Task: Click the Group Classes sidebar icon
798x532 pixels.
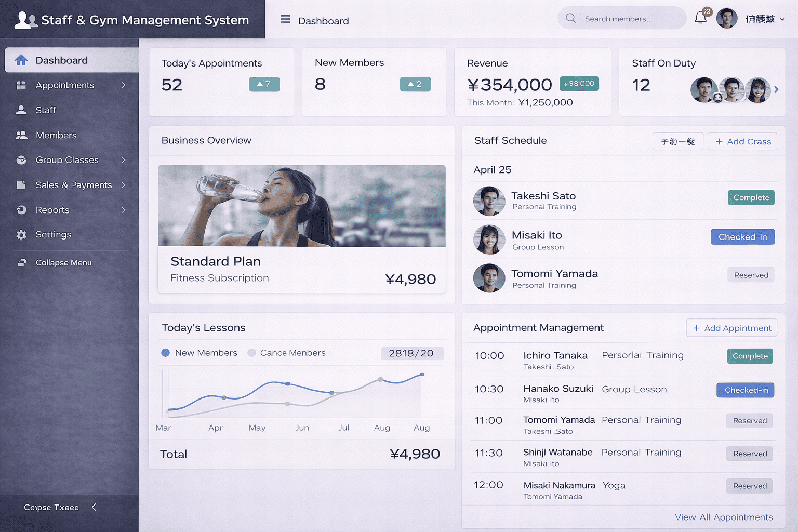Action: point(21,160)
